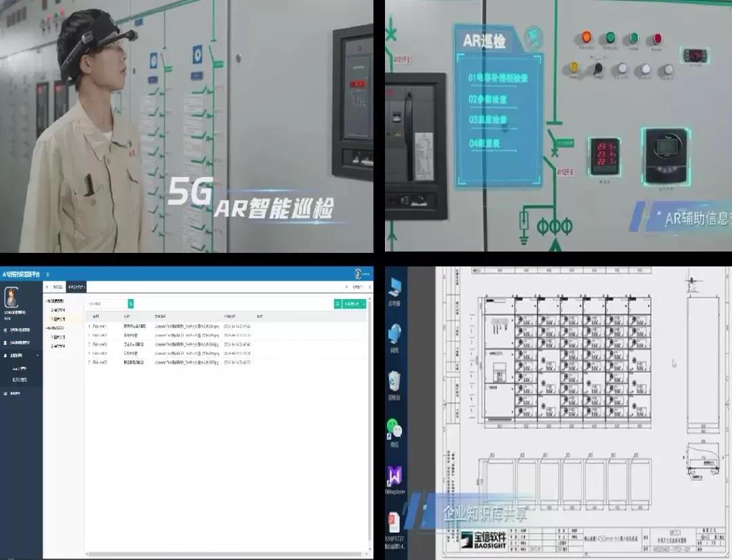Launch the purple W desktop app
Viewport: 732px width, 560px height.
(x=394, y=476)
